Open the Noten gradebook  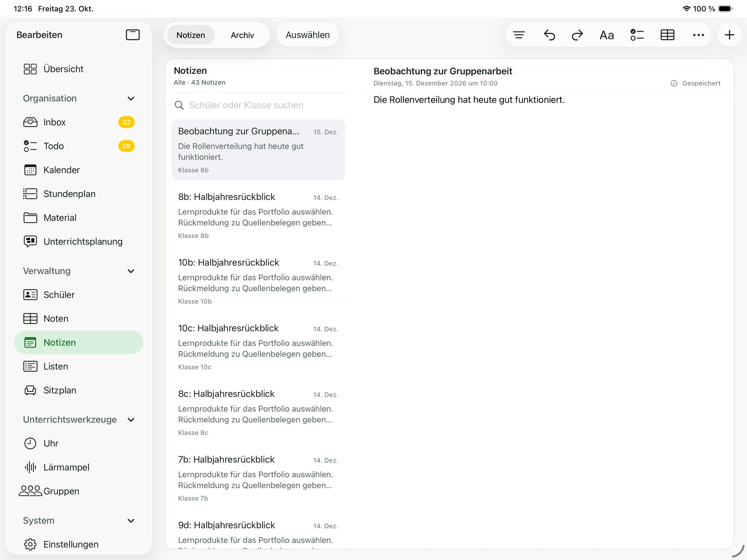click(79, 318)
